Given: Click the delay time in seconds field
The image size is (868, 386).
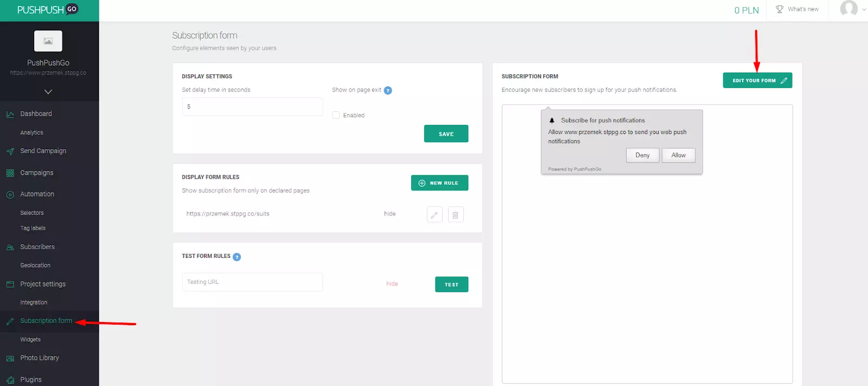Looking at the screenshot, I should [x=252, y=107].
